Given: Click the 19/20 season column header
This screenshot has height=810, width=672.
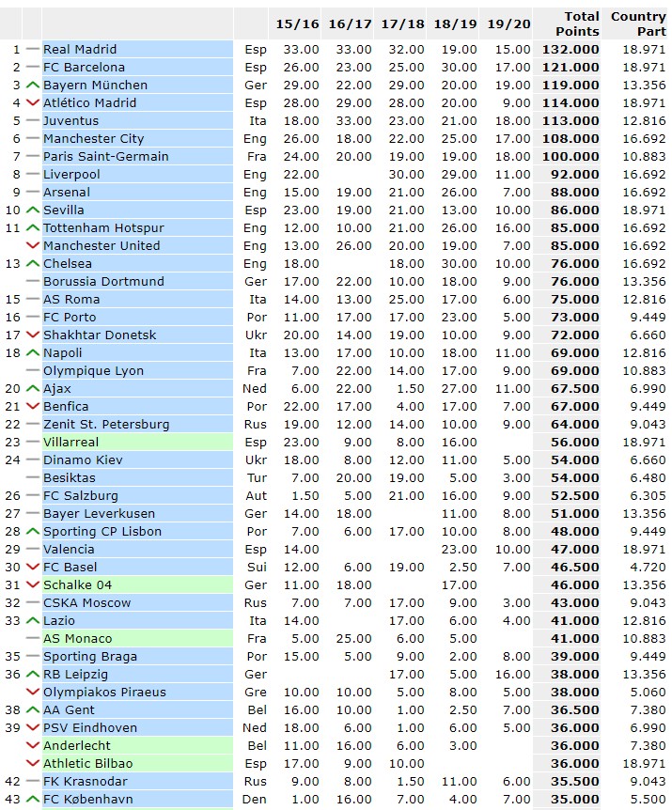Looking at the screenshot, I should click(508, 24).
